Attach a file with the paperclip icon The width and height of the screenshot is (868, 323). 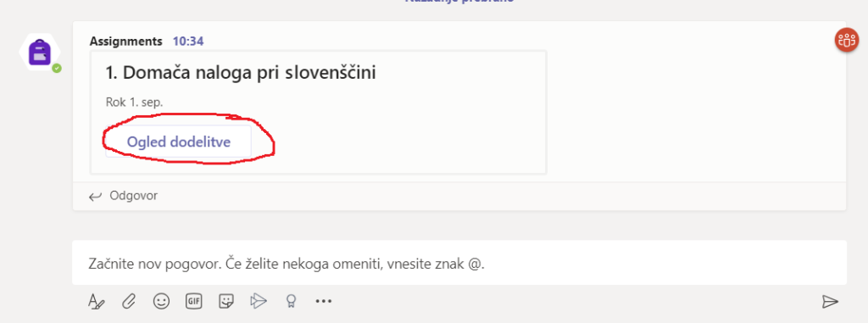(x=129, y=302)
